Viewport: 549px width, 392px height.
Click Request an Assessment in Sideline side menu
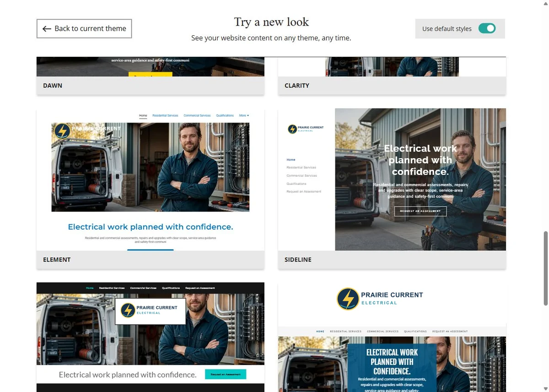[304, 192]
